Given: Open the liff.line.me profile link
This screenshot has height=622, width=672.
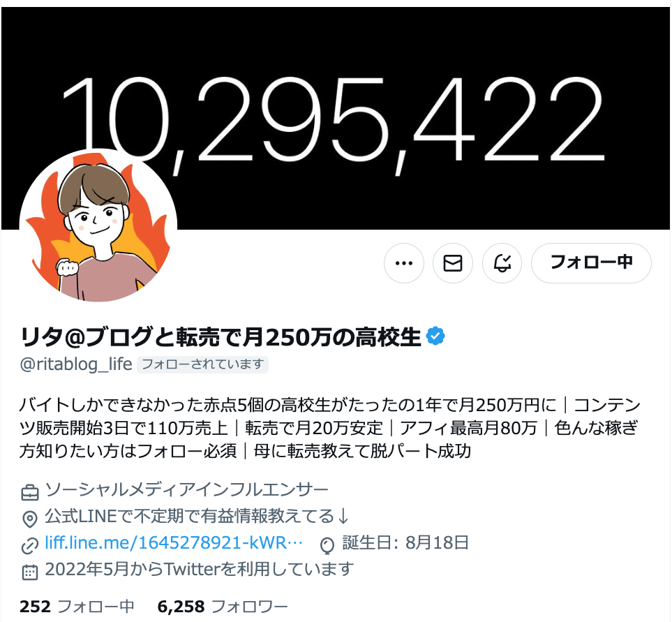Looking at the screenshot, I should (x=174, y=543).
